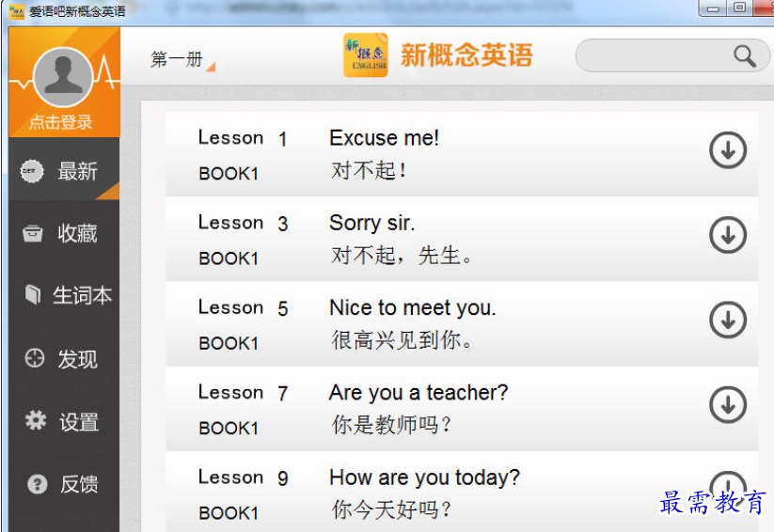
Task: Minimize the 爱语吧新概念英语 window
Action: coord(713,8)
